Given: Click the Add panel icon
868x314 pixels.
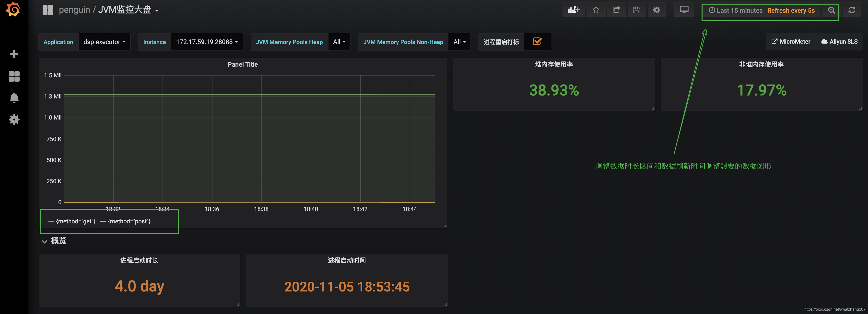Looking at the screenshot, I should coord(573,10).
